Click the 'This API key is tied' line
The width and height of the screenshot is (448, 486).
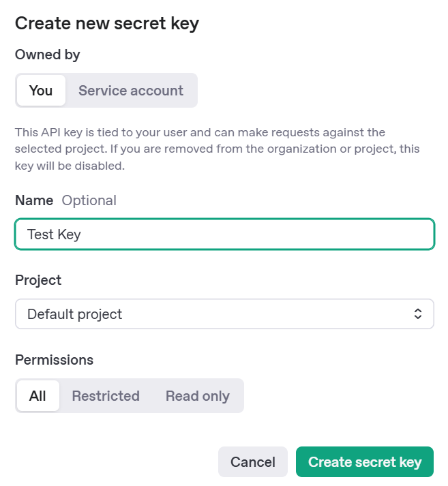point(200,132)
